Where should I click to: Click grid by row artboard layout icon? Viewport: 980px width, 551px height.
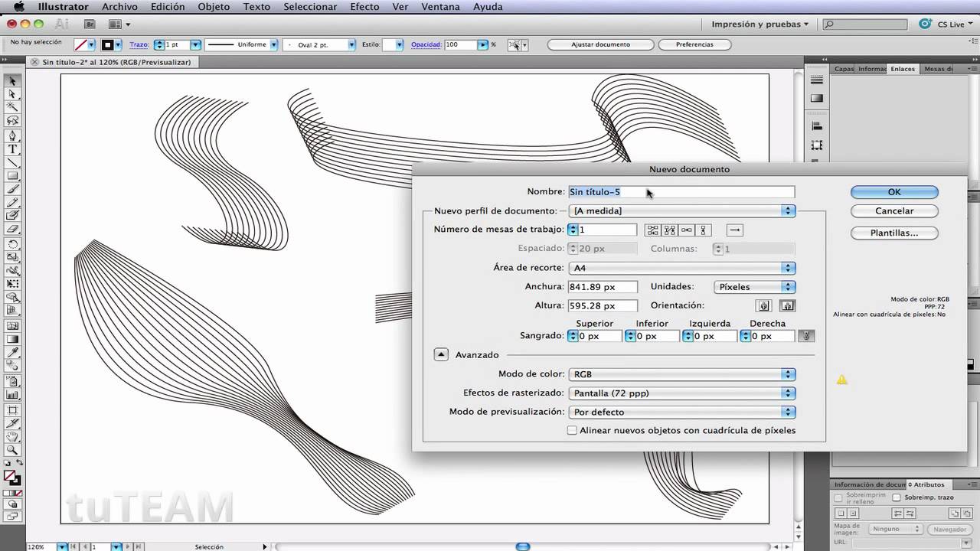(653, 230)
